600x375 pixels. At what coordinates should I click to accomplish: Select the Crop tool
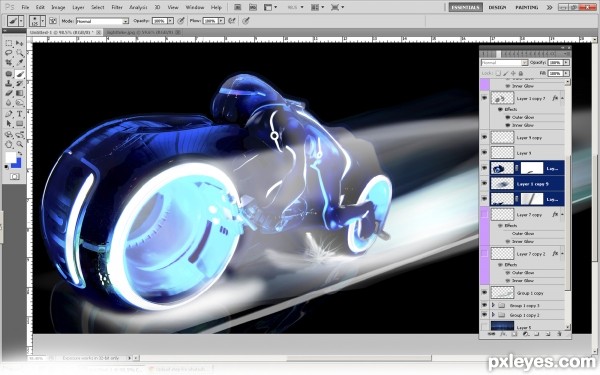pyautogui.click(x=8, y=62)
